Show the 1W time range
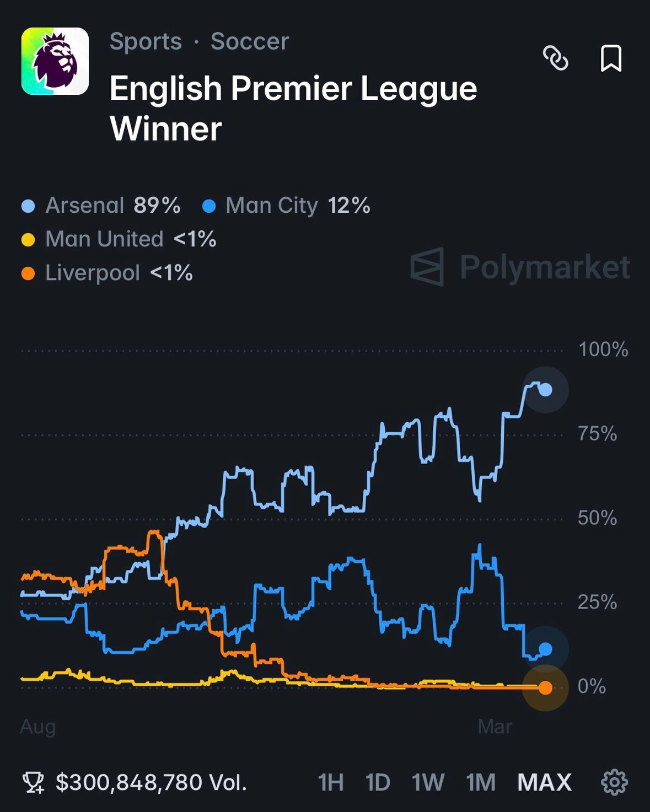The height and width of the screenshot is (812, 650). pyautogui.click(x=428, y=782)
